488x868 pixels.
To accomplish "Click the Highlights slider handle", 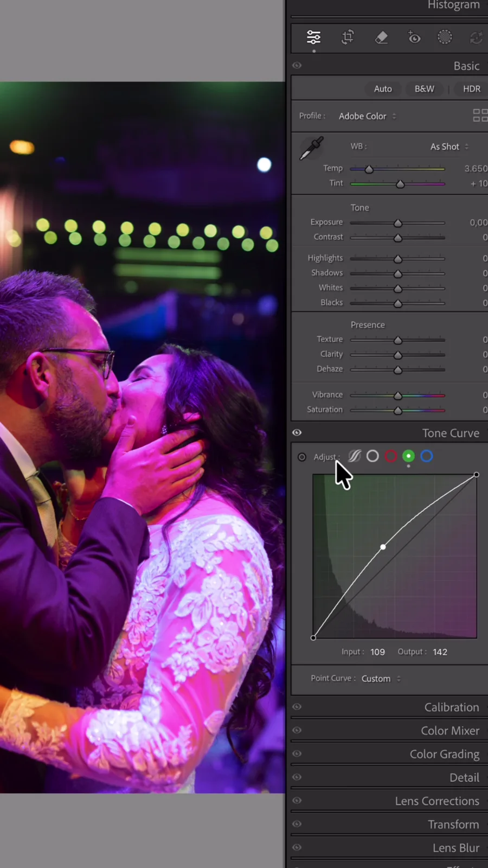I will 398,259.
